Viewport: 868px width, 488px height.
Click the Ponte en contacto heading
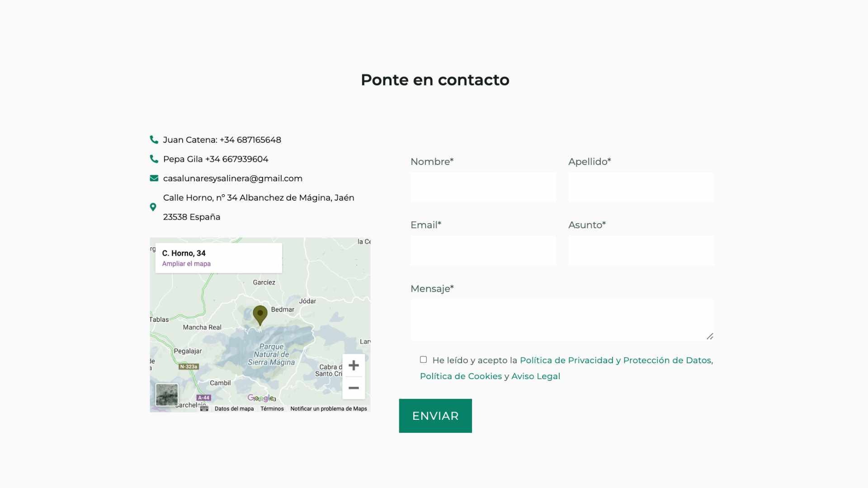pyautogui.click(x=435, y=80)
